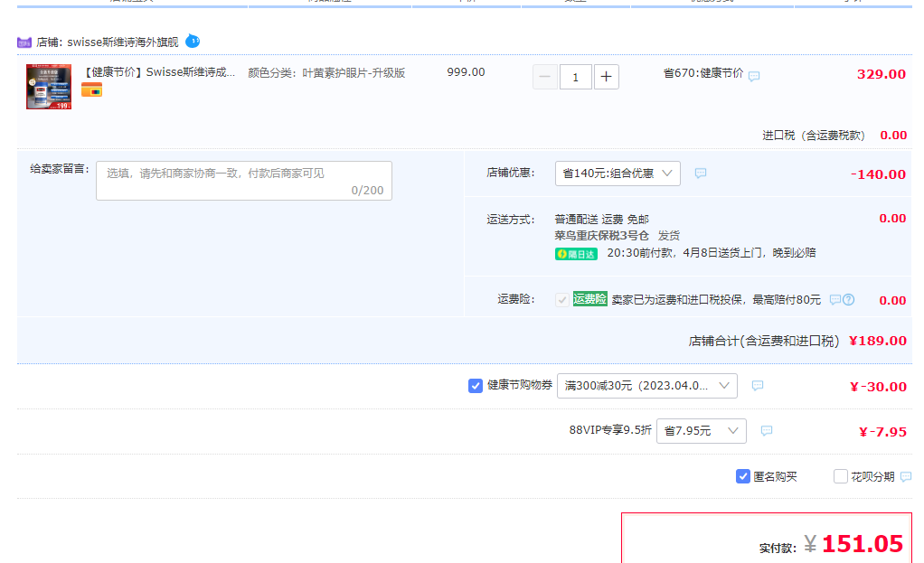
Task: Enable the 花呗分期 checkbox
Action: click(841, 476)
